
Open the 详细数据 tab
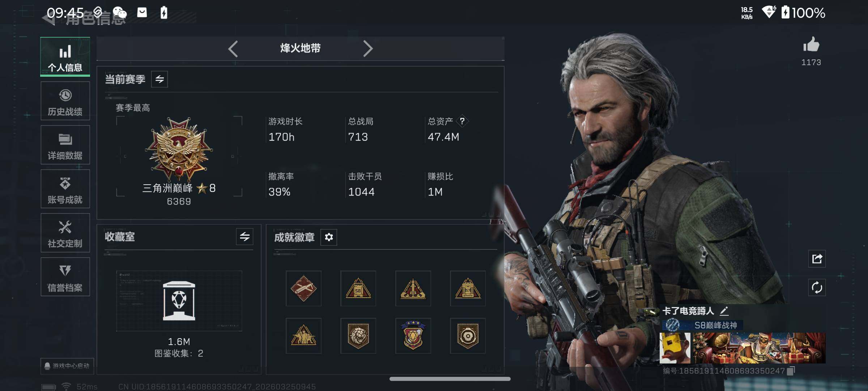[x=65, y=145]
